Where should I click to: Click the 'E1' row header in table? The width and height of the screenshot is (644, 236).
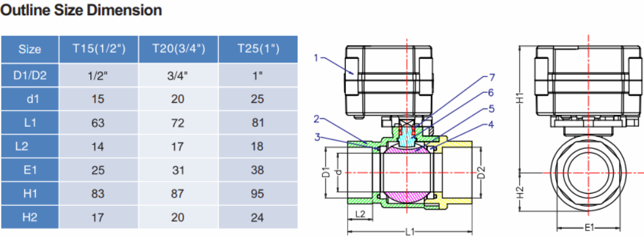[30, 170]
